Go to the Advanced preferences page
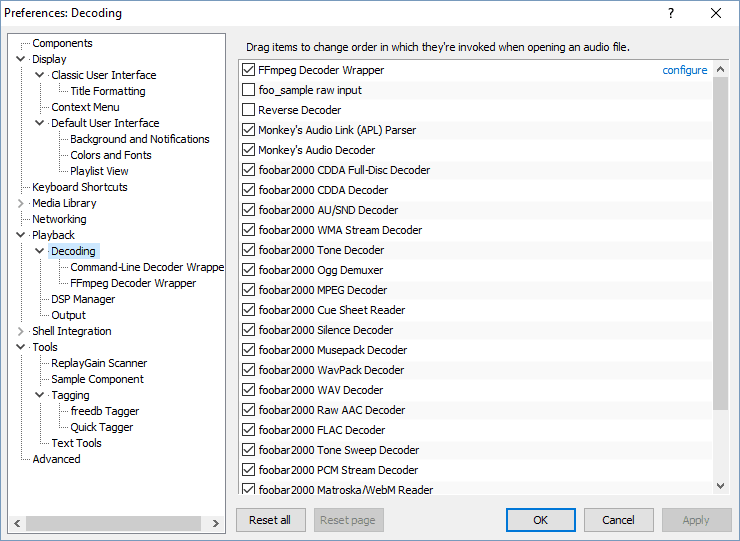Image resolution: width=740 pixels, height=541 pixels. coord(56,459)
